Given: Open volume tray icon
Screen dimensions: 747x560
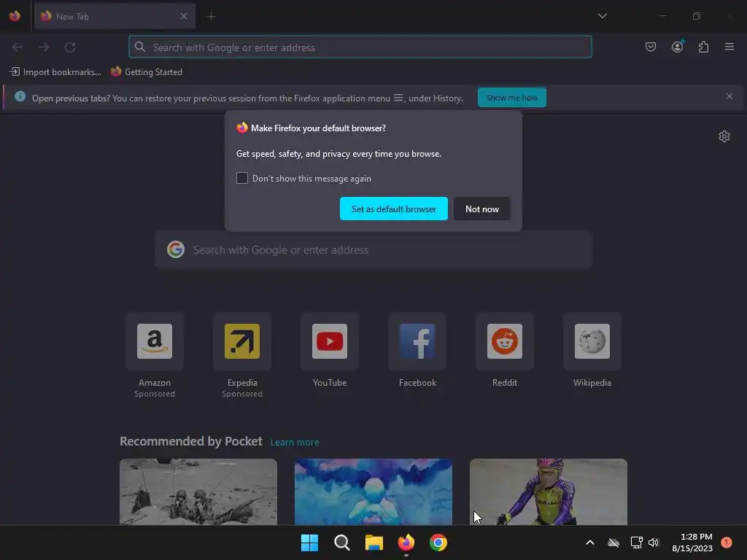Looking at the screenshot, I should [x=654, y=542].
